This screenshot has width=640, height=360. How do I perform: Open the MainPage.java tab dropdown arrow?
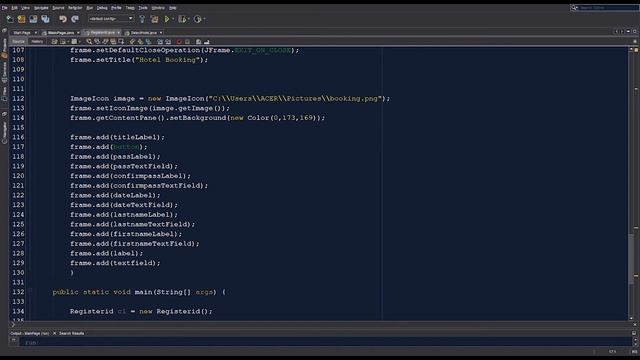(x=78, y=33)
